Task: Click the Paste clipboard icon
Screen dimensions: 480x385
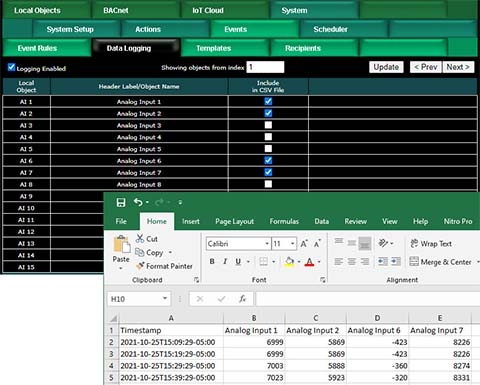Action: (121, 244)
